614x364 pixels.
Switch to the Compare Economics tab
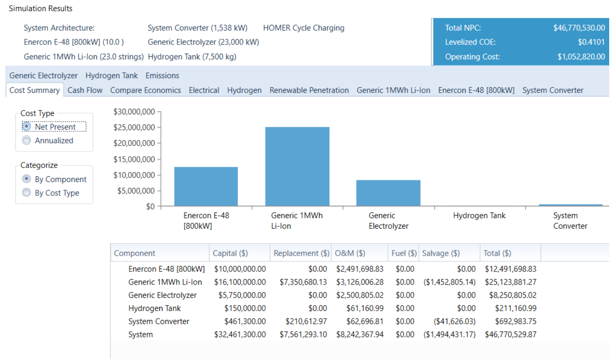coord(145,90)
